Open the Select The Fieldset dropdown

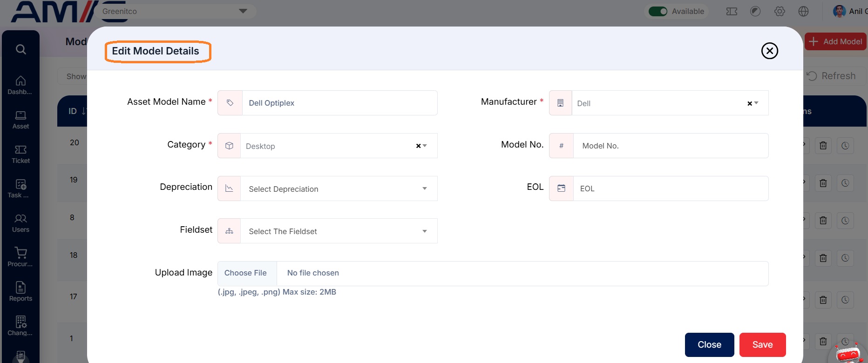coord(339,231)
